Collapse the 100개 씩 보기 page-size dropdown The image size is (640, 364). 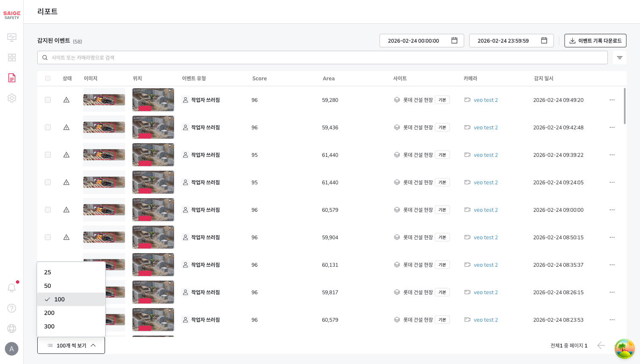click(71, 345)
